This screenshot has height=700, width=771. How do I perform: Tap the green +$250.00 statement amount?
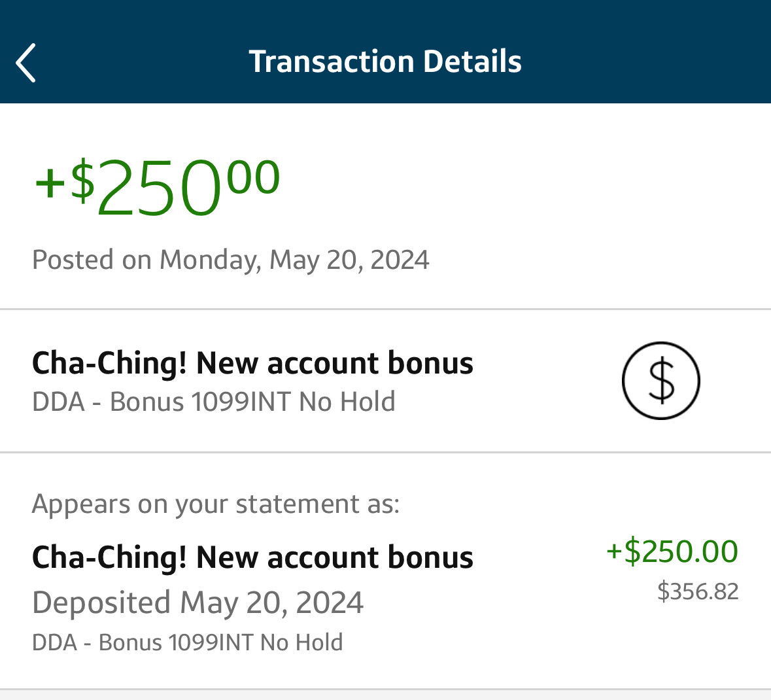click(x=672, y=551)
